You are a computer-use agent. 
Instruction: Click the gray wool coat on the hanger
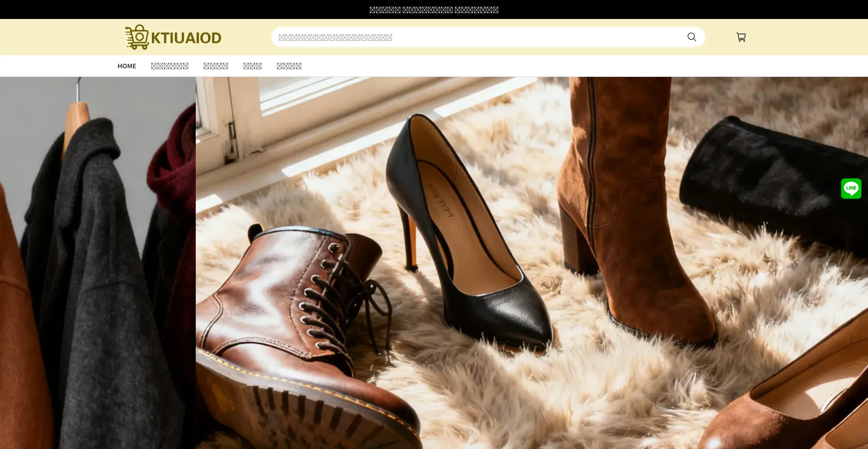coord(99,271)
